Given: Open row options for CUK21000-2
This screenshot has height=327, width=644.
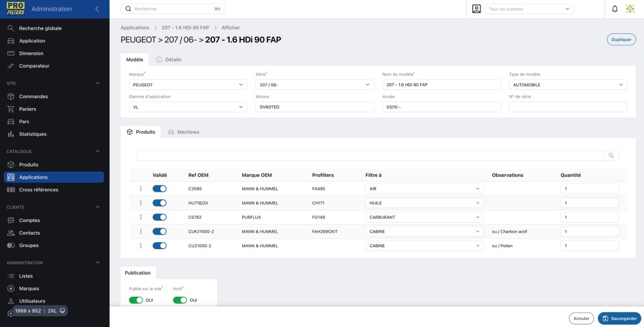Looking at the screenshot, I should pyautogui.click(x=141, y=231).
